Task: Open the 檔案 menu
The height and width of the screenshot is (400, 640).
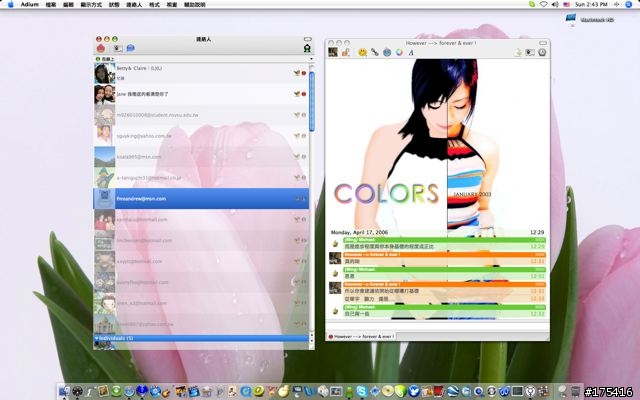Action: pos(51,4)
